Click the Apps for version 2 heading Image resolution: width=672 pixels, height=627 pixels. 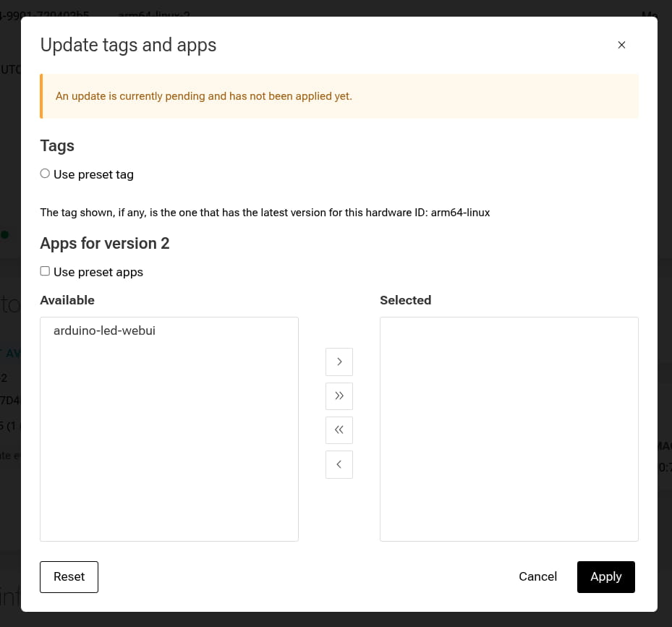tap(104, 243)
